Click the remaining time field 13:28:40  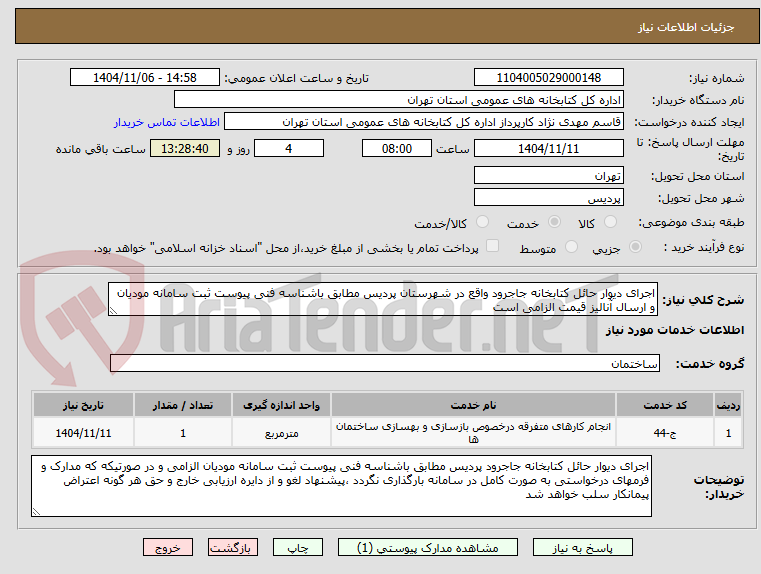[184, 148]
